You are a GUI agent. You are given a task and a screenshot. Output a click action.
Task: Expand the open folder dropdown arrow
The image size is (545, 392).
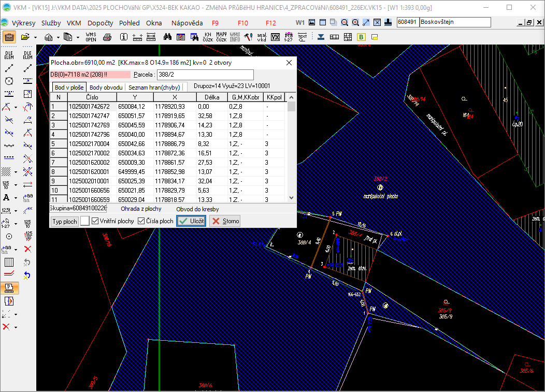click(x=35, y=37)
